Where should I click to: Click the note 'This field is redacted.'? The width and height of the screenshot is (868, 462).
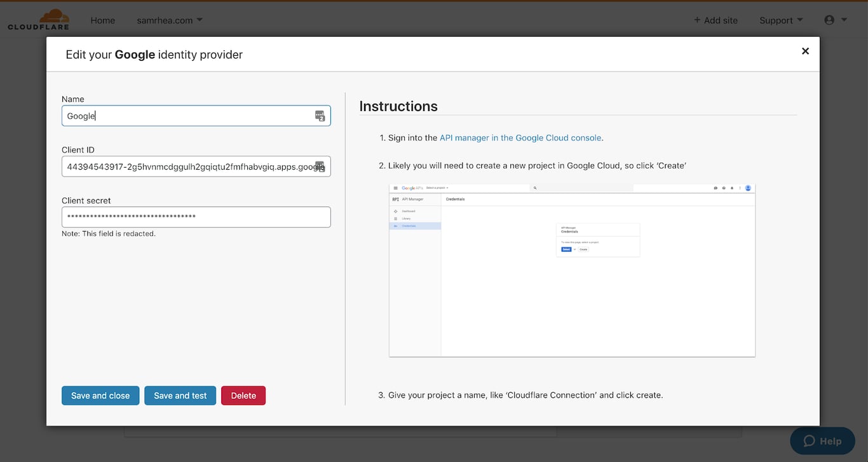[x=109, y=234]
